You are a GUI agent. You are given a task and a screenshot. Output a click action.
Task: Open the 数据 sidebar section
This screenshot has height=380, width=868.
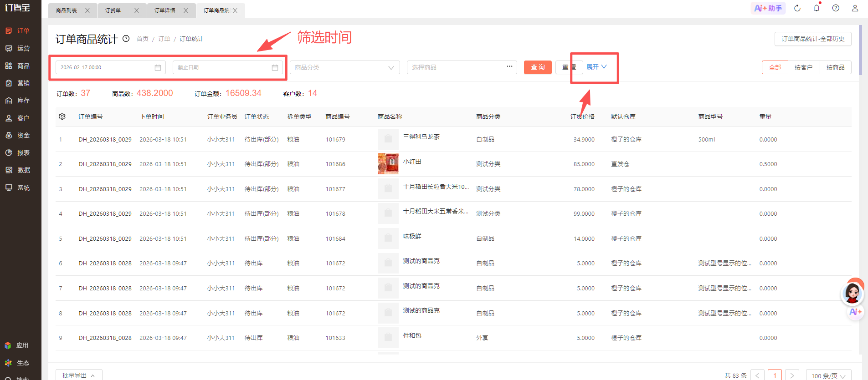click(x=17, y=170)
